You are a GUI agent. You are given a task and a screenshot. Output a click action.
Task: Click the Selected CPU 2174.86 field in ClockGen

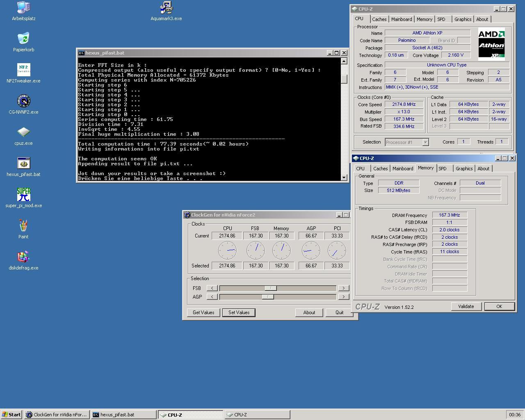coord(227,266)
